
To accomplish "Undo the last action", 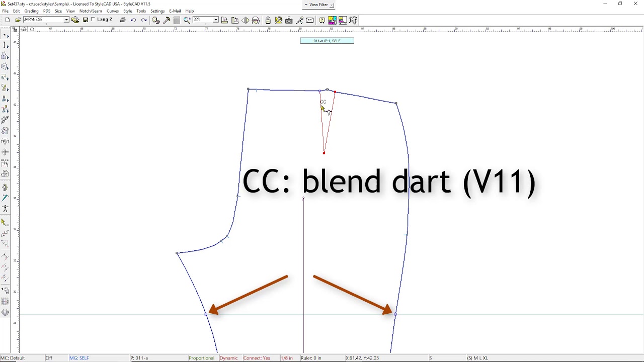I will [133, 20].
